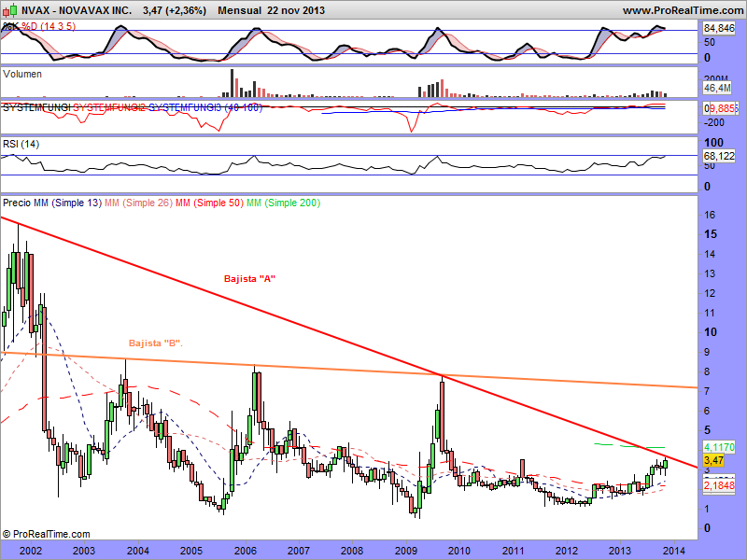Click the orange Bajista "B". annotation
Screen dimensions: 747x560
156,343
